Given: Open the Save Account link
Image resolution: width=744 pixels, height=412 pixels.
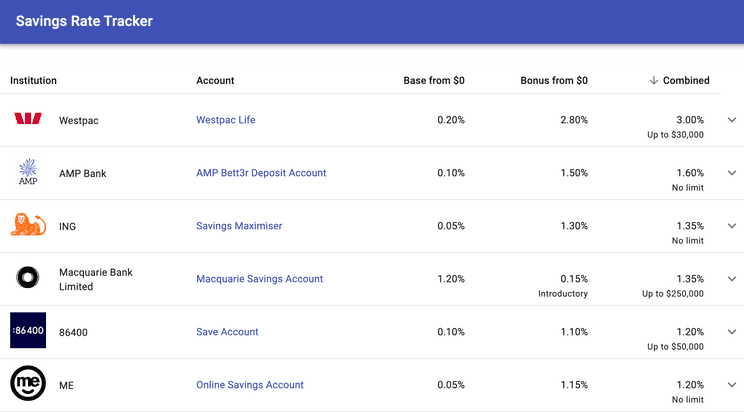Looking at the screenshot, I should click(x=227, y=332).
